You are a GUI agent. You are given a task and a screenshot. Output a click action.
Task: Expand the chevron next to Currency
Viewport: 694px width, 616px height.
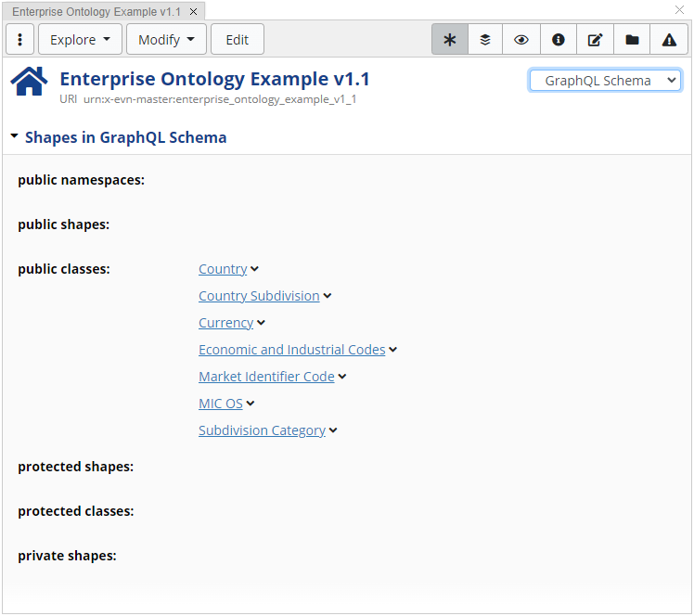[x=261, y=323]
